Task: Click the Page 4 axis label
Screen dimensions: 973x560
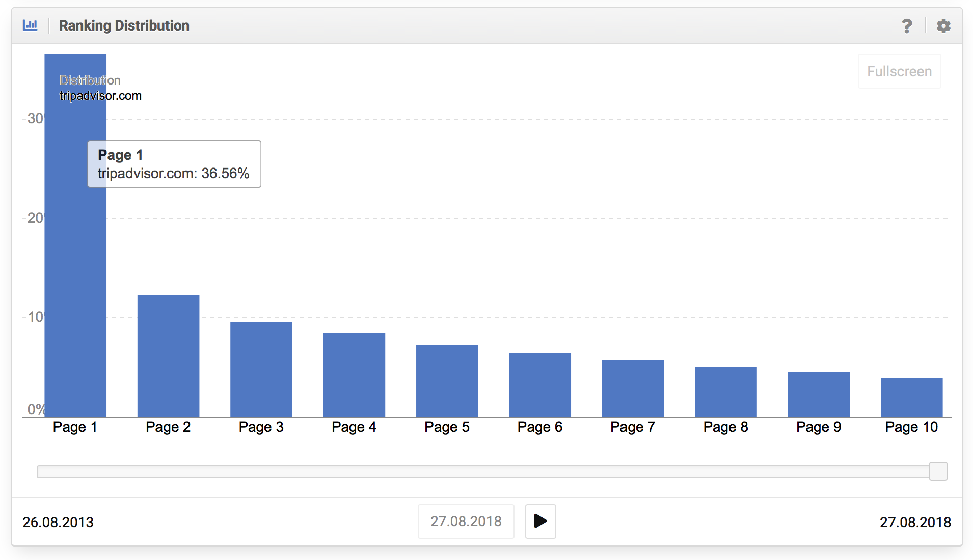Action: point(354,427)
